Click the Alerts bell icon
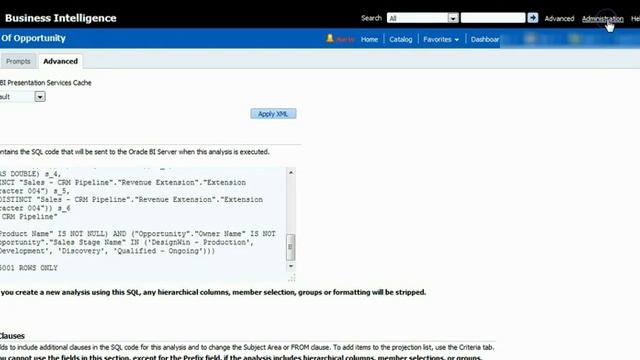The image size is (640, 360). 330,39
